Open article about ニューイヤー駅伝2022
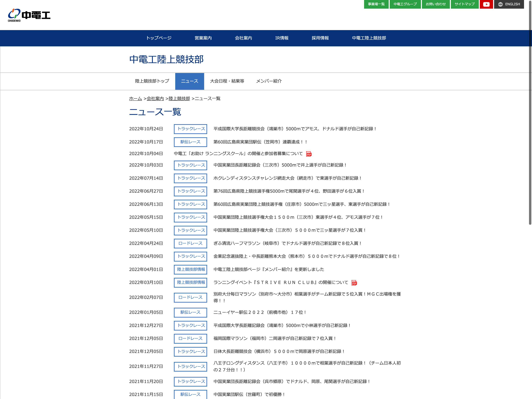This screenshot has height=399, width=532. [x=260, y=312]
